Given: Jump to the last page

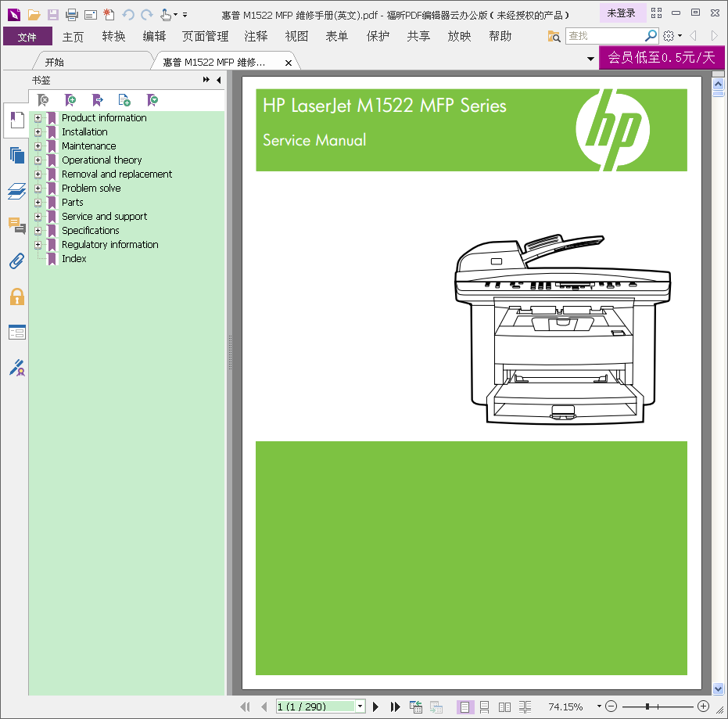Looking at the screenshot, I should pyautogui.click(x=395, y=707).
